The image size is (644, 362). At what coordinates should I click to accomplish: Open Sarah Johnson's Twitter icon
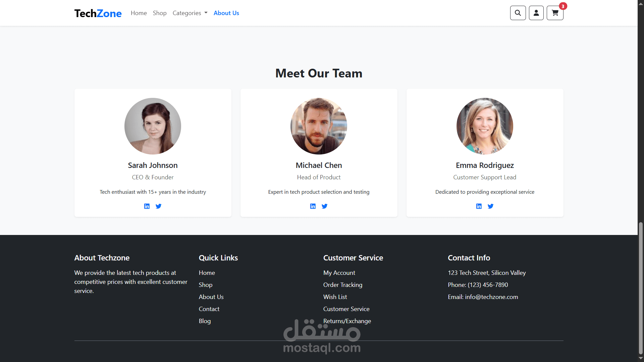pos(159,206)
